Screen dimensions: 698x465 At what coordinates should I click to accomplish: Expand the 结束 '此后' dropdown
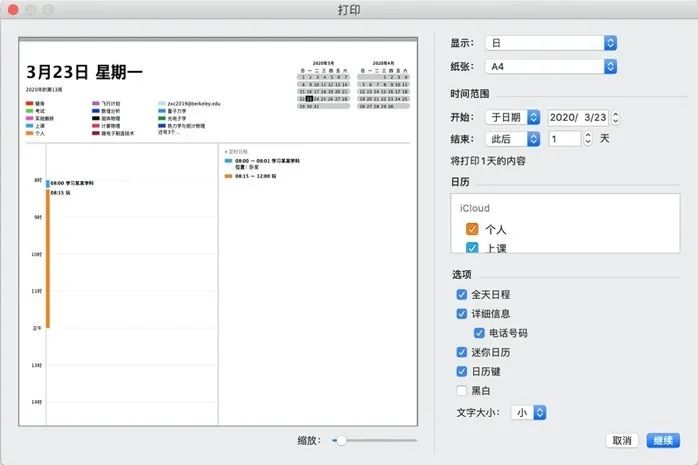(513, 139)
